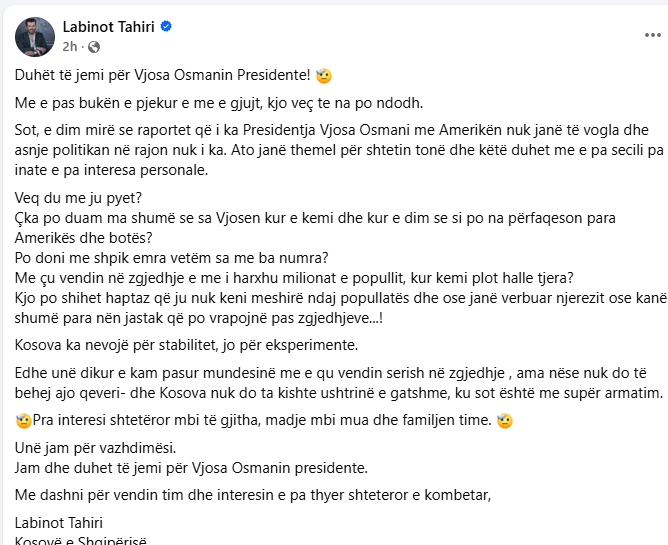Click Labinot Tahiri's profile picture
The image size is (668, 545).
coord(34,36)
